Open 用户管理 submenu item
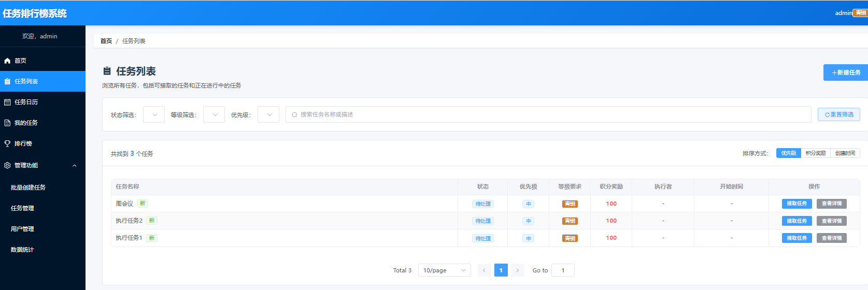The width and height of the screenshot is (868, 290). [42, 229]
